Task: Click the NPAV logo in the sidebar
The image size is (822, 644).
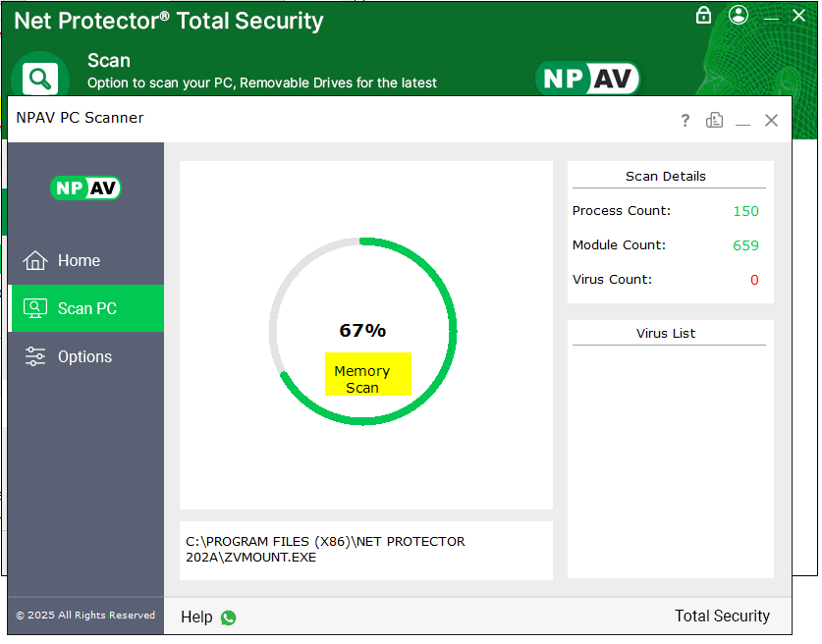Action: point(85,188)
